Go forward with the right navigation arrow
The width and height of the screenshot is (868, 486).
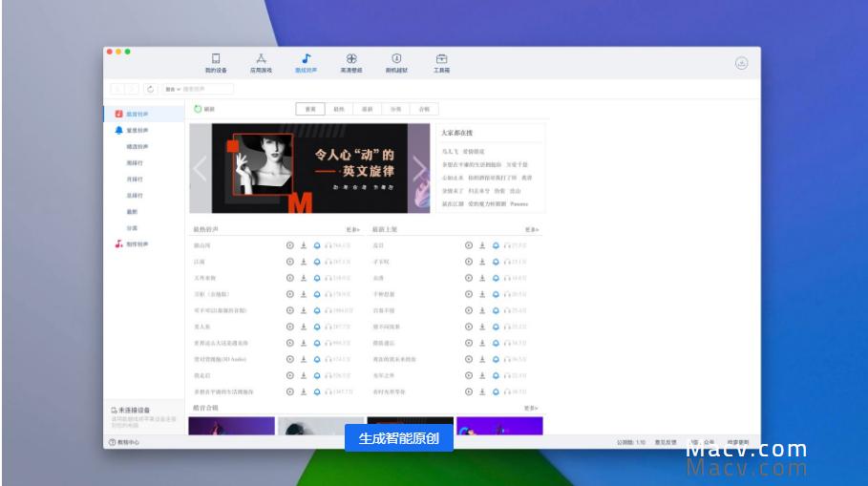pyautogui.click(x=133, y=89)
